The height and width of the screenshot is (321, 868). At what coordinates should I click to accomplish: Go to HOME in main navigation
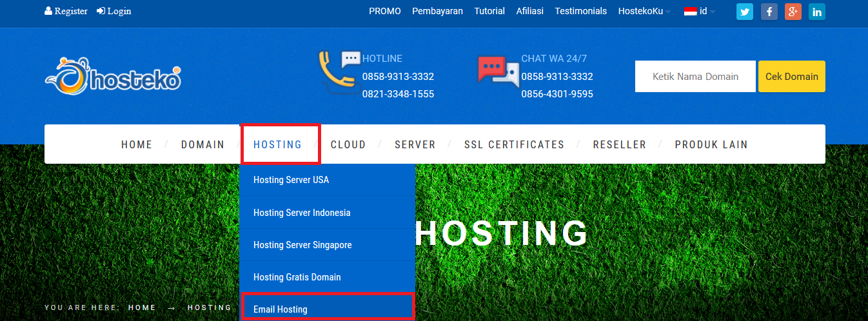137,144
